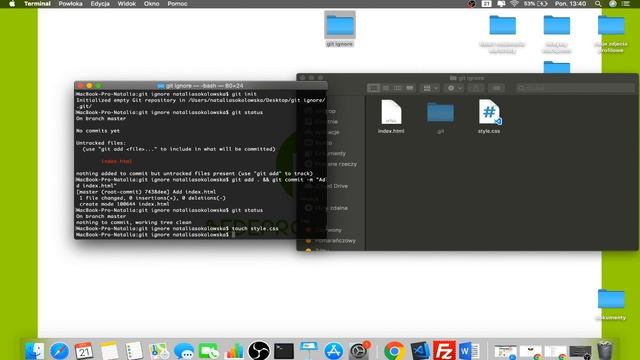Open Finder from the Dock
The image size is (640, 360).
pos(34,351)
